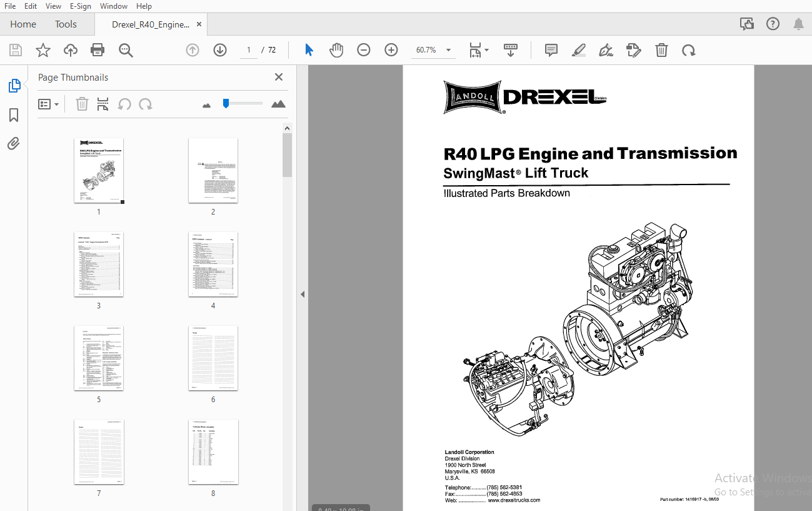Screen dimensions: 812x511
Task: Select page 3 thumbnail
Action: tap(99, 265)
